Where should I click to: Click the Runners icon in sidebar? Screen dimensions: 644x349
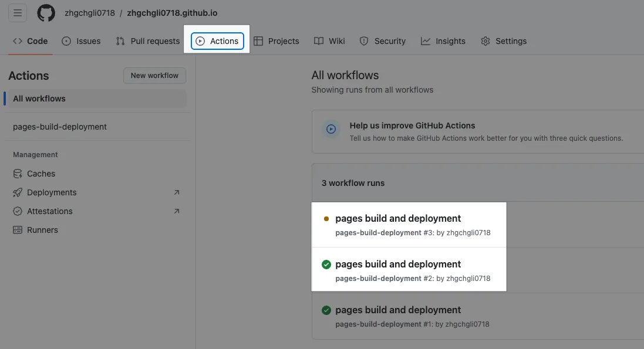[x=18, y=230]
